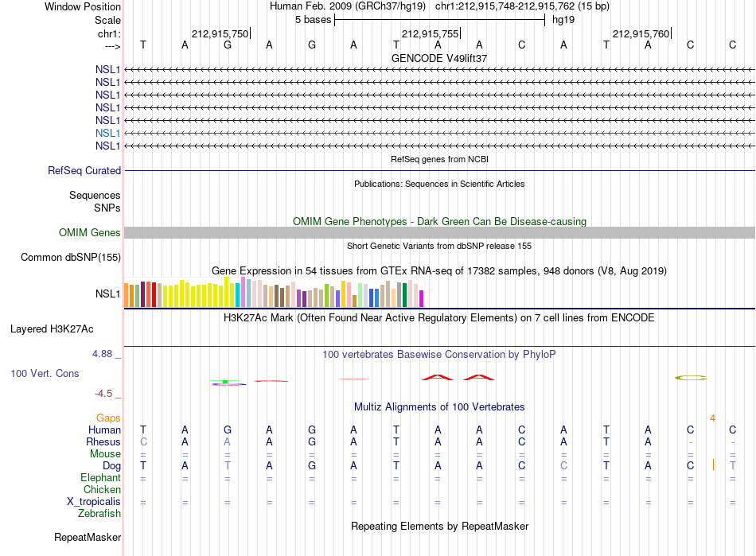Select the Zebrafish alignment row label
The height and width of the screenshot is (556, 756).
point(99,514)
